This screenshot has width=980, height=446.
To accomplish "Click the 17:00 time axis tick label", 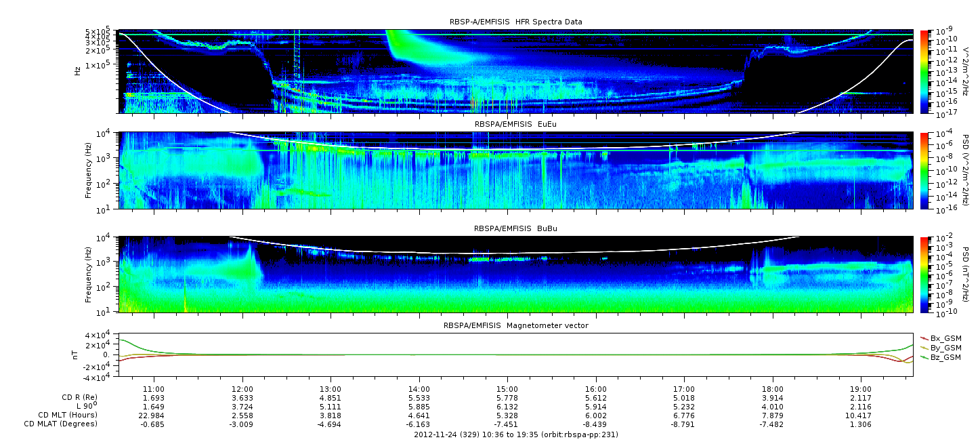I will click(684, 389).
